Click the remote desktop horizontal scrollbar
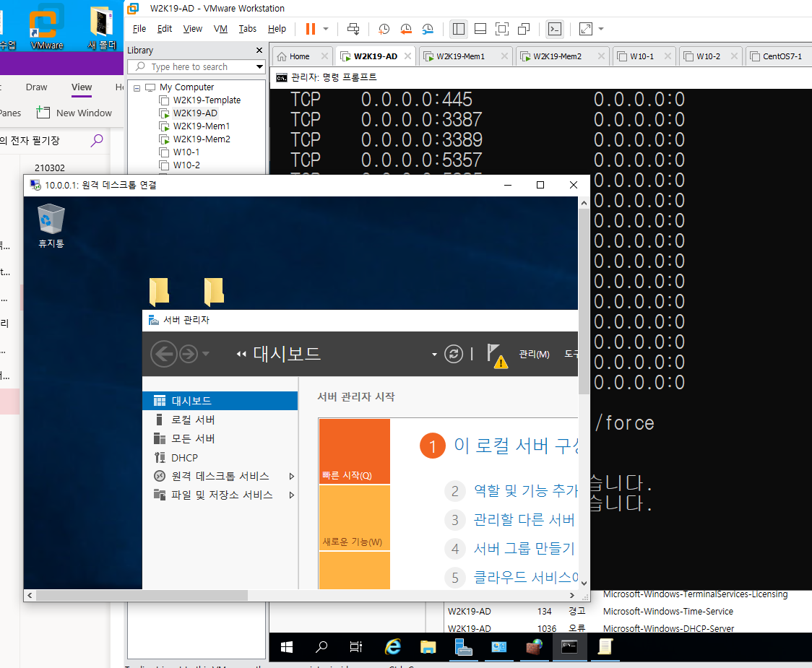 tap(142, 596)
